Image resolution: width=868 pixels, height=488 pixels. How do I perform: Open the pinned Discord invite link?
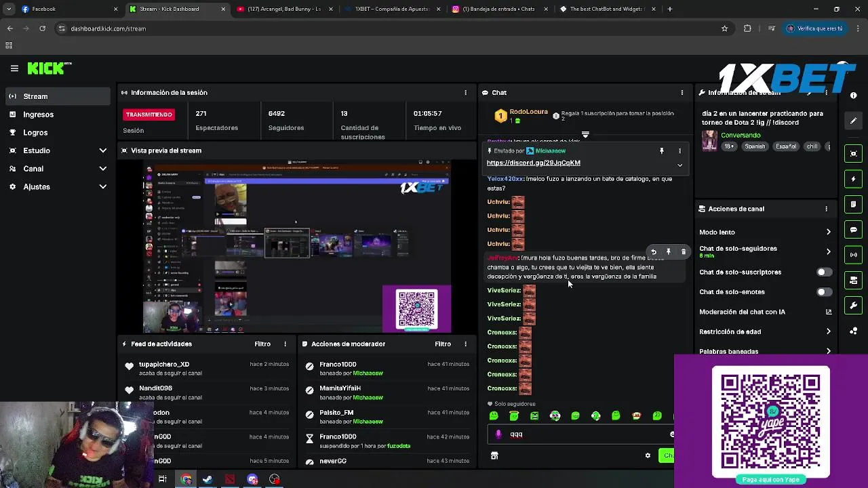[x=533, y=163]
